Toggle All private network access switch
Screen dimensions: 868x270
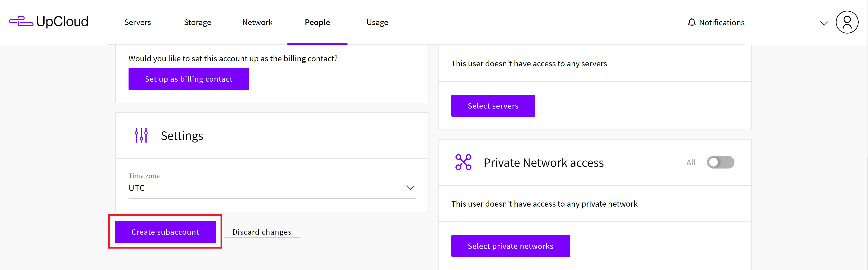pos(721,162)
